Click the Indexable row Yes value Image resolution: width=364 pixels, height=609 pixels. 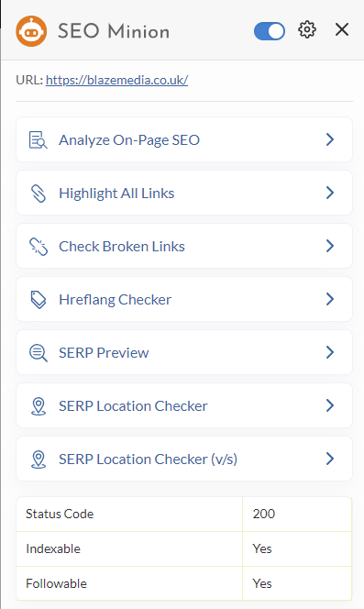pyautogui.click(x=297, y=548)
